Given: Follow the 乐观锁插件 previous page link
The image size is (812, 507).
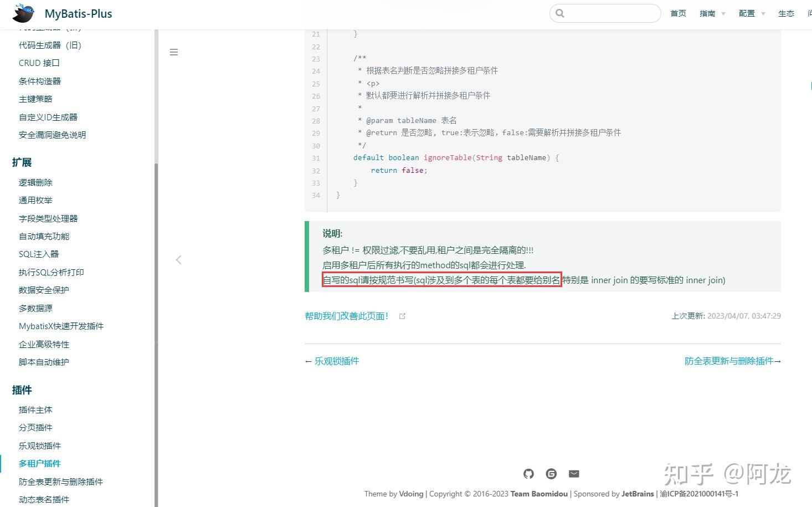Looking at the screenshot, I should (x=337, y=361).
